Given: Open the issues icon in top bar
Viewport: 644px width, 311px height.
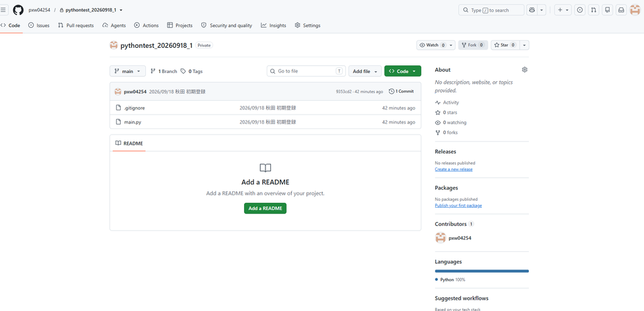Looking at the screenshot, I should (579, 10).
